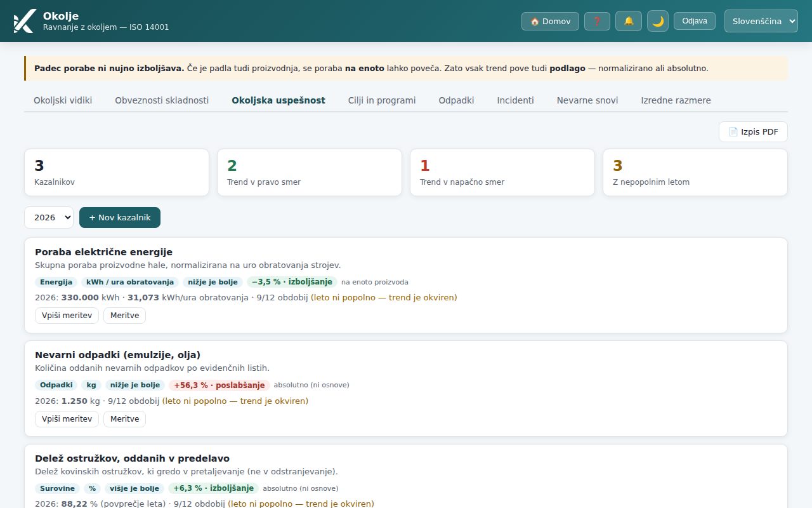
Task: Click the kg unit tag
Action: 91,385
